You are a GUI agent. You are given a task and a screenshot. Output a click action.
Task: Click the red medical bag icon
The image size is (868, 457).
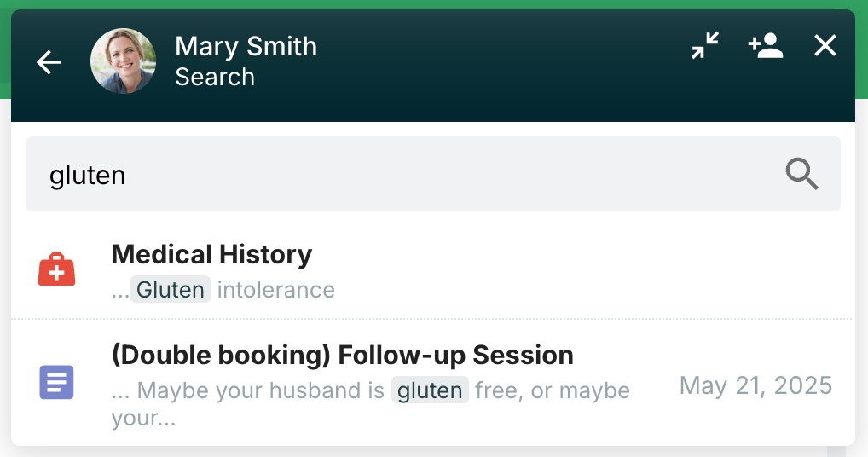click(x=57, y=270)
